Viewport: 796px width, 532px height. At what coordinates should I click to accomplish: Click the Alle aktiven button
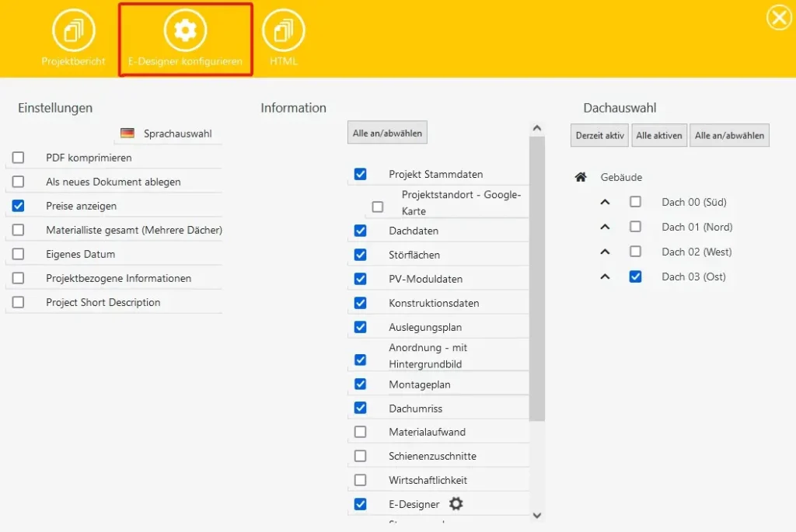coord(658,134)
